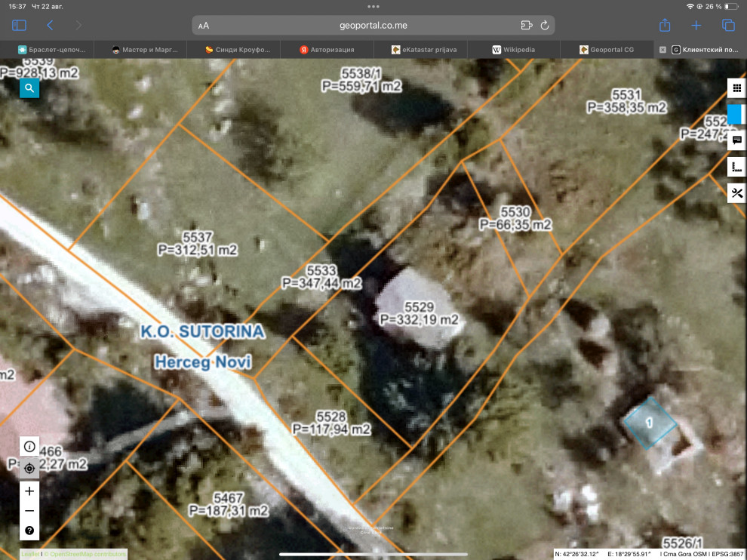Zoom out of the map

coord(29,511)
